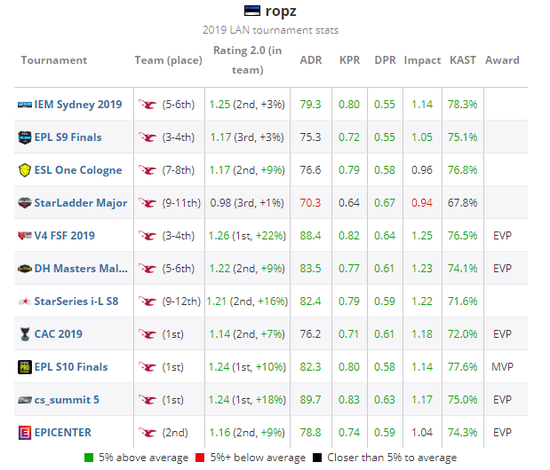
Task: Click the EVP award in V4 FSF 2019 row
Action: coord(502,236)
